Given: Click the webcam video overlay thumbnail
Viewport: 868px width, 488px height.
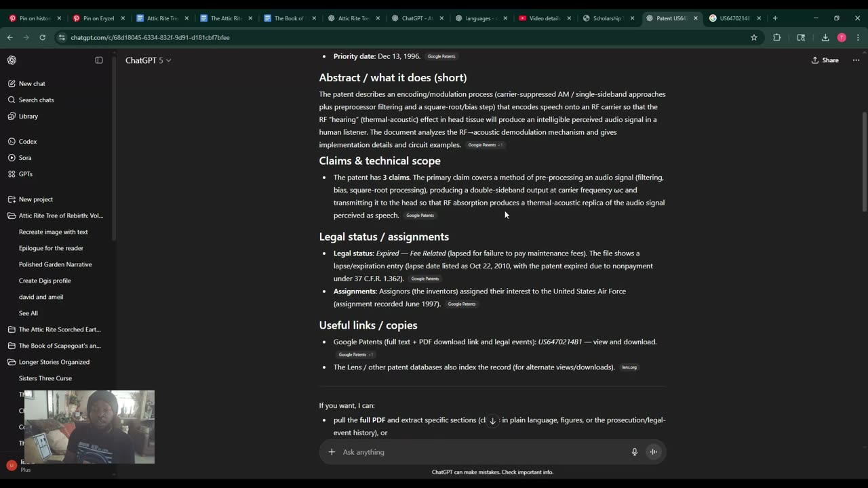Looking at the screenshot, I should coord(89,427).
